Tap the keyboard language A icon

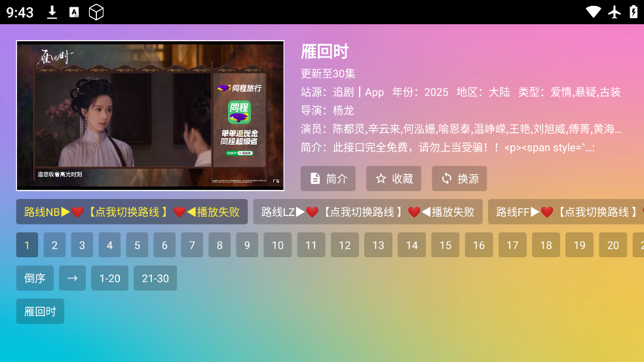point(74,12)
